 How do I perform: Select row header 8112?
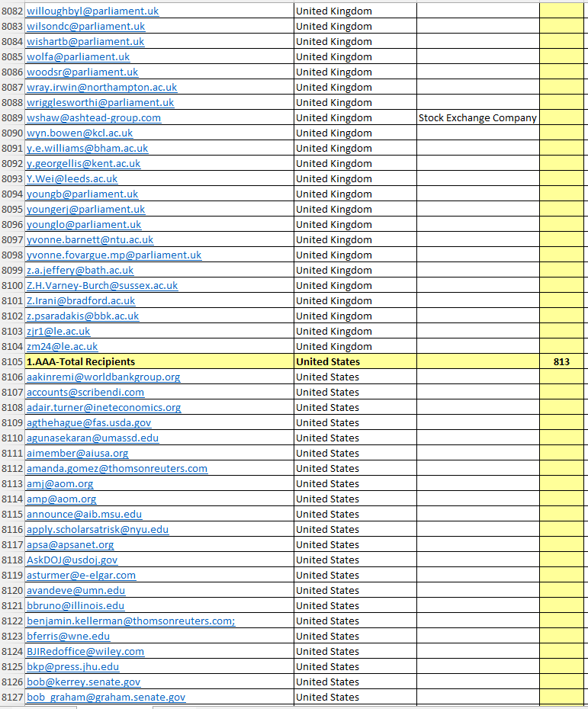tap(12, 469)
